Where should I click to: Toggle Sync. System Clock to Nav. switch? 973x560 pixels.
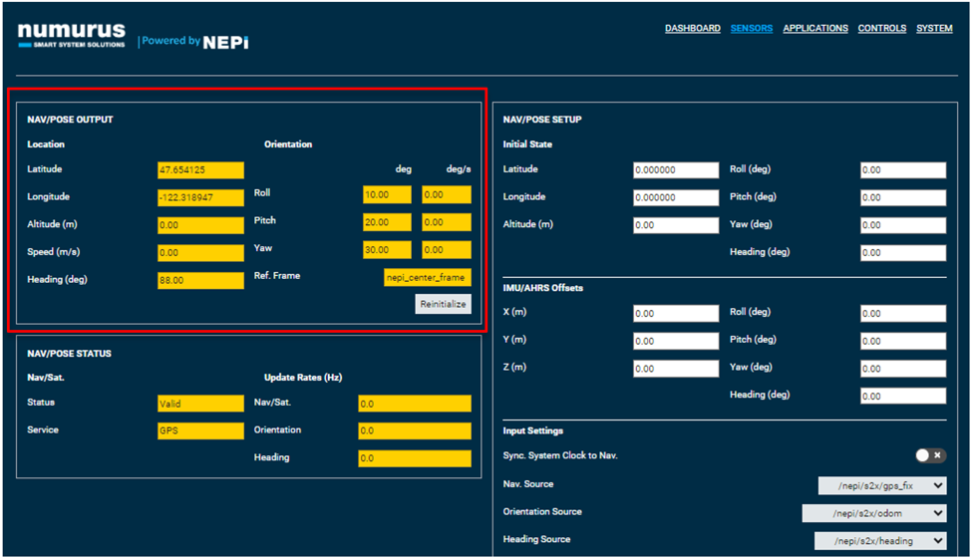(930, 455)
